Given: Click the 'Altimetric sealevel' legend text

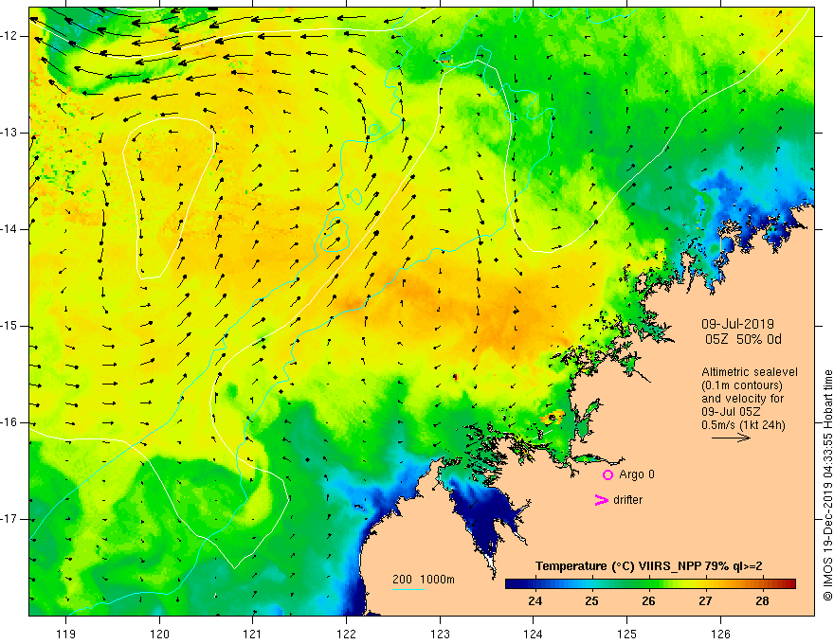Looking at the screenshot, I should click(x=750, y=372).
